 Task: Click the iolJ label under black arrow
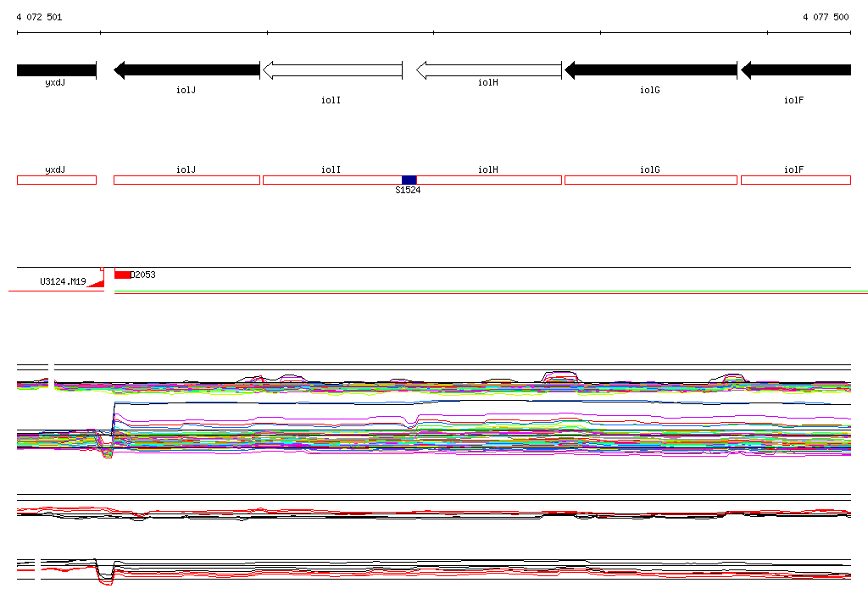click(x=186, y=90)
